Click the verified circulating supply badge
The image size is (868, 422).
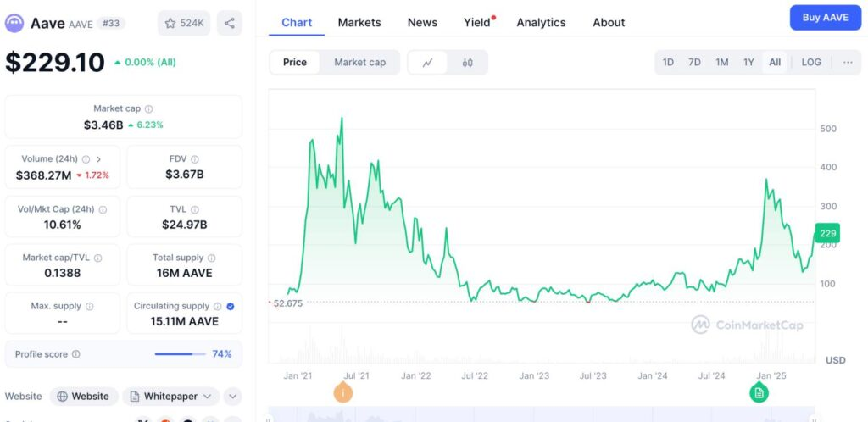point(231,306)
